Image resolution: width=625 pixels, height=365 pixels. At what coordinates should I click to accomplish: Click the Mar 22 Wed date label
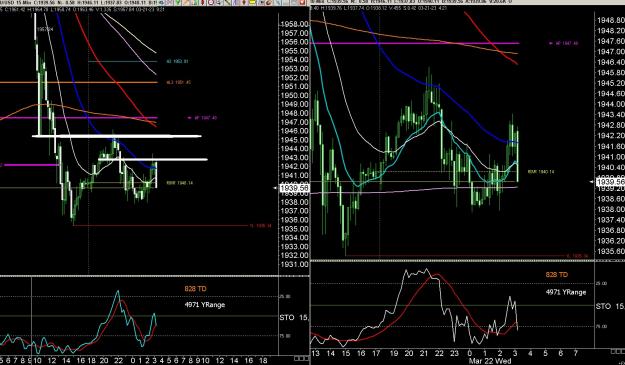click(489, 361)
